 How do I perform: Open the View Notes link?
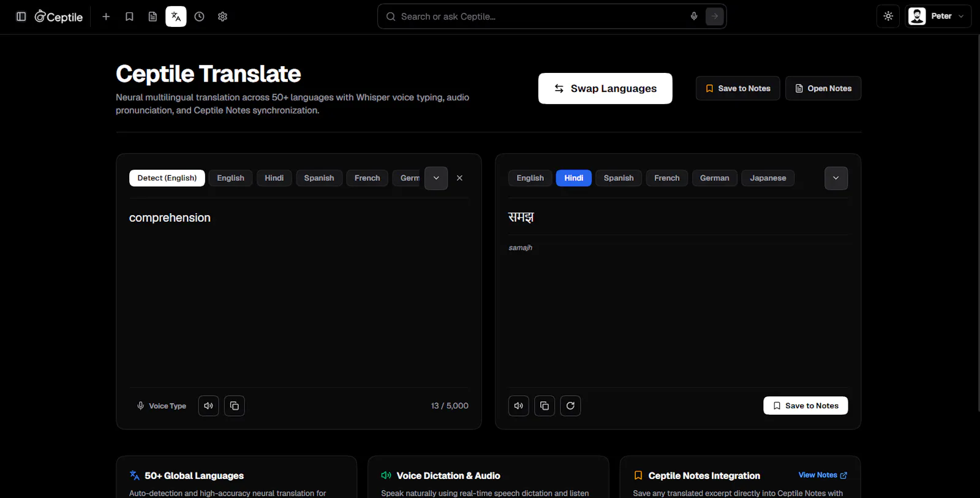coord(823,475)
